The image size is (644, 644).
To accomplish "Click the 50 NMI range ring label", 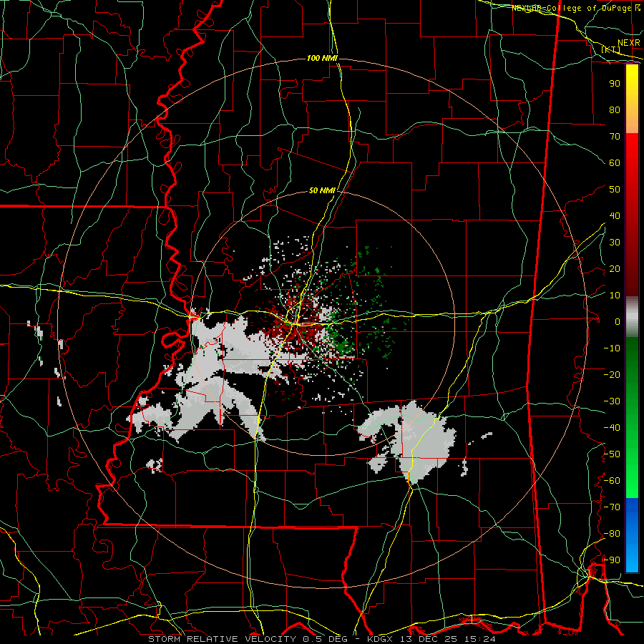I will pyautogui.click(x=323, y=190).
